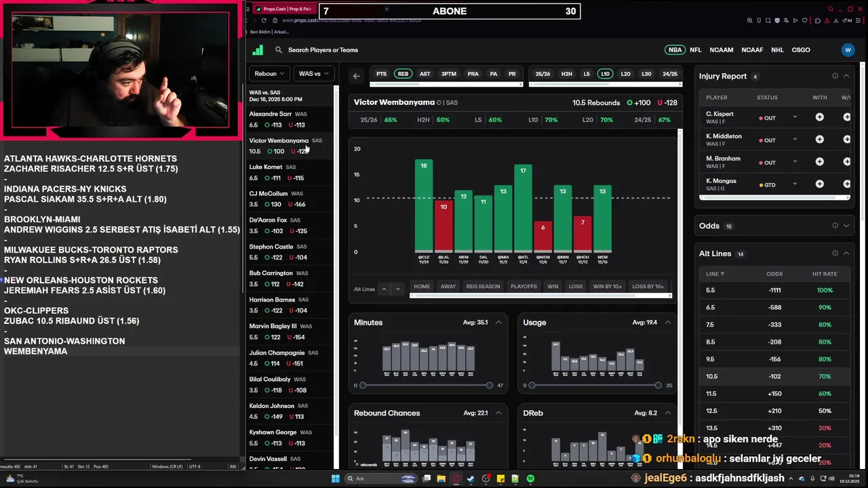Switch to the NHL league tab

(x=777, y=49)
